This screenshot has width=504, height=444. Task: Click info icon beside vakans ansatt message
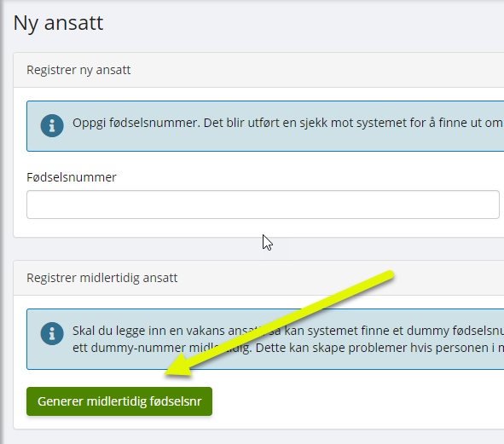point(52,333)
